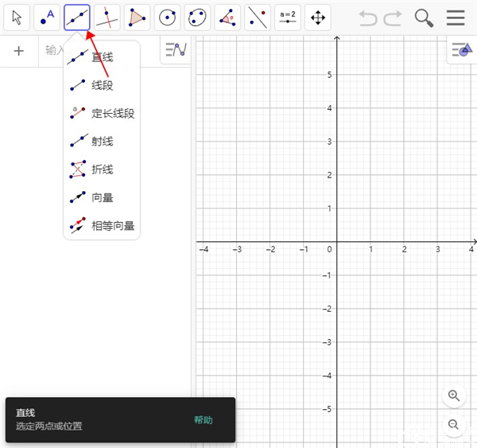The width and height of the screenshot is (477, 448).
Task: Select the Move Graphics View tool
Action: 317,17
